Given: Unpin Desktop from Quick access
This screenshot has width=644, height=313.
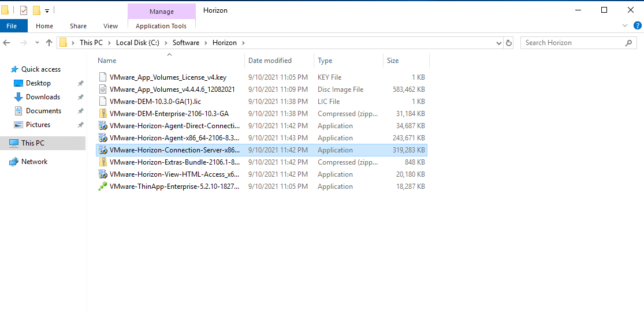Looking at the screenshot, I should 80,83.
